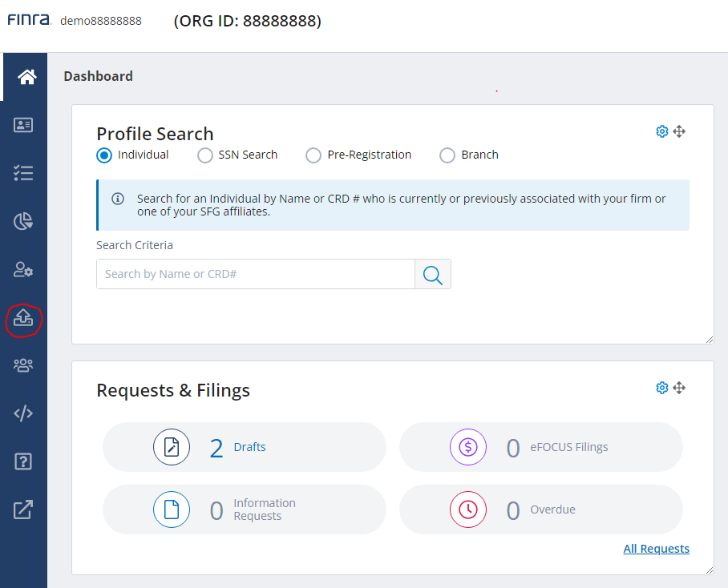
Task: Open the organization people icon in sidebar
Action: coord(23,365)
